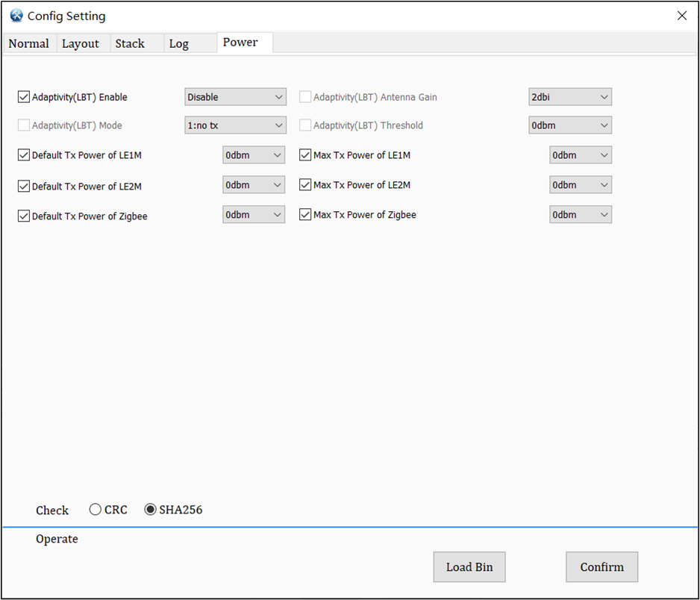700x600 pixels.
Task: Toggle Default Tx Power of LE1M checkbox
Action: pos(24,154)
